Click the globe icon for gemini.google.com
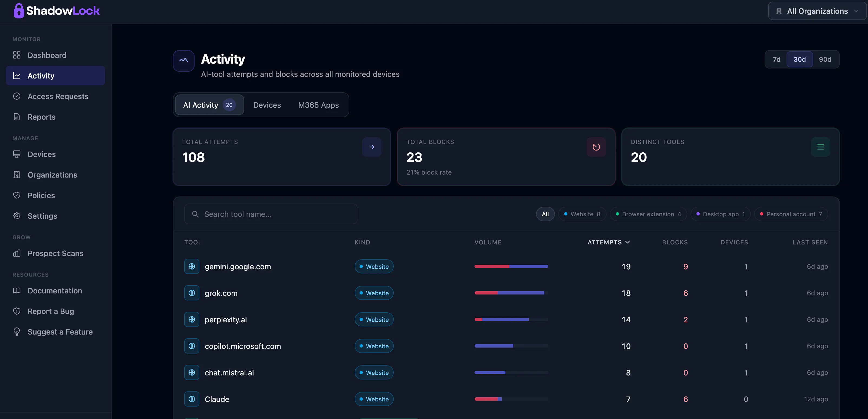The width and height of the screenshot is (868, 419). pyautogui.click(x=192, y=266)
